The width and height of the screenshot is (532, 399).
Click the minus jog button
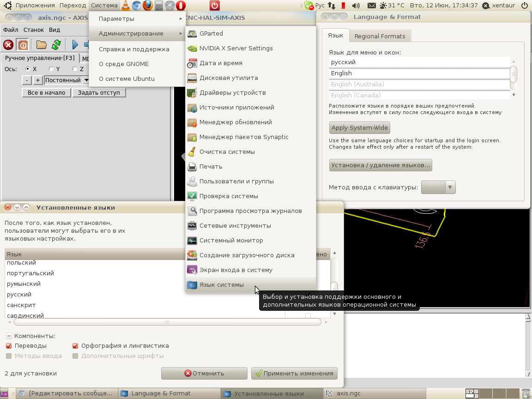coord(27,80)
